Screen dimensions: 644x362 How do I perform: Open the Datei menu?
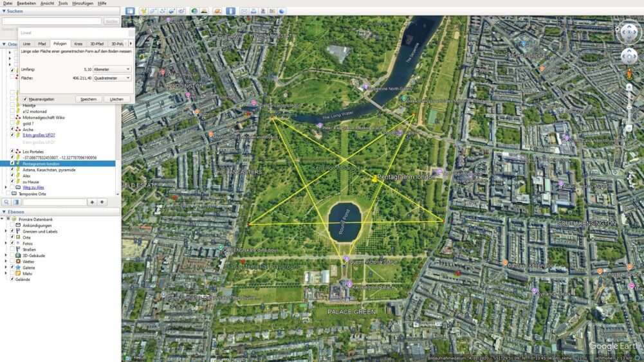coord(7,3)
